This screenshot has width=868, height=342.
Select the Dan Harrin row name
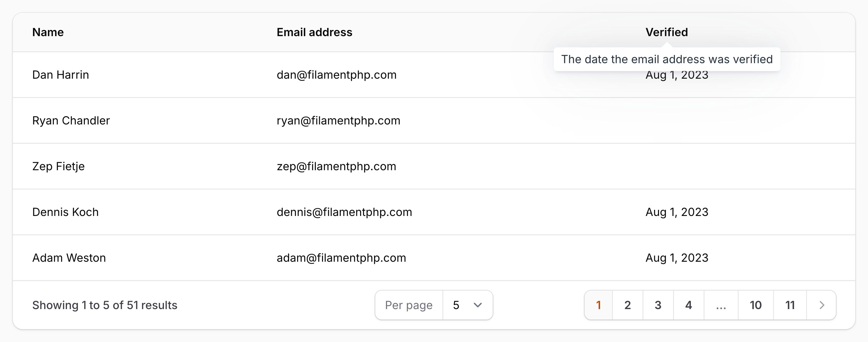61,75
